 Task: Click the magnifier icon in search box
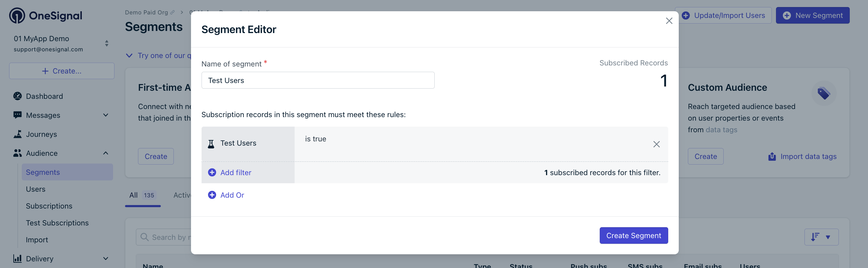pos(144,237)
